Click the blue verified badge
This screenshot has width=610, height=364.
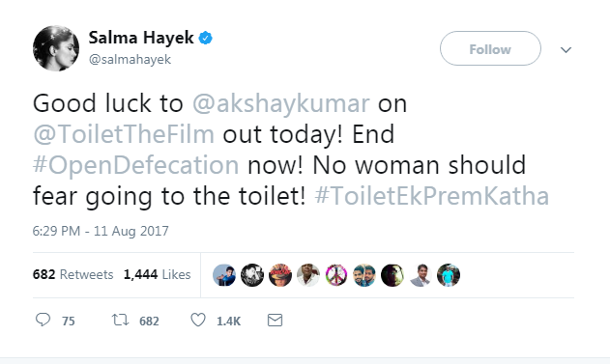(x=205, y=38)
